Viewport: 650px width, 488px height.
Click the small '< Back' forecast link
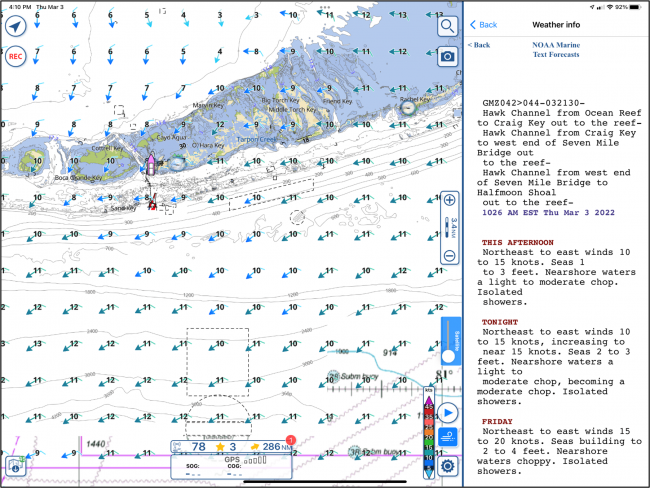[x=479, y=45]
